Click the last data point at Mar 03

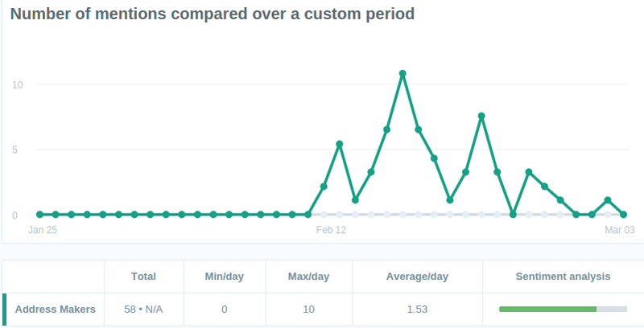point(623,215)
